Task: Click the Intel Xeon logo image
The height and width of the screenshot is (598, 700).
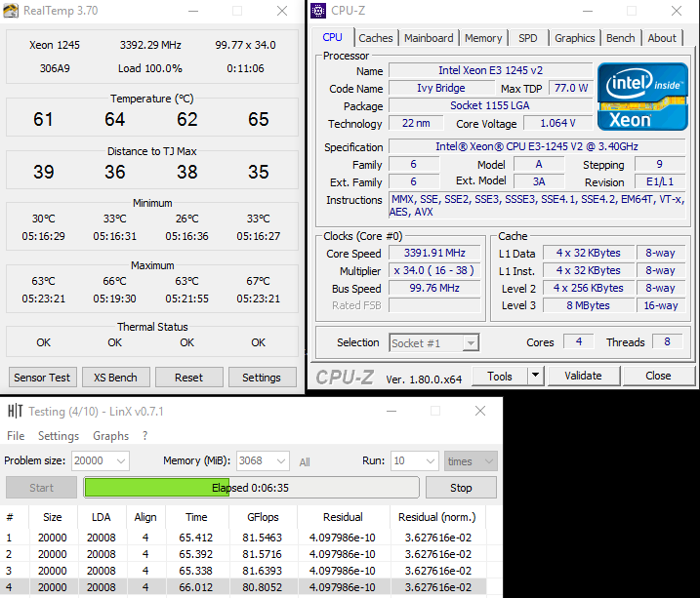Action: point(641,98)
